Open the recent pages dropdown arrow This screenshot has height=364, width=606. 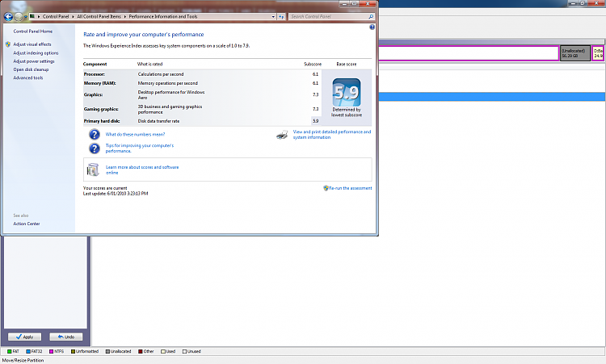pyautogui.click(x=26, y=17)
